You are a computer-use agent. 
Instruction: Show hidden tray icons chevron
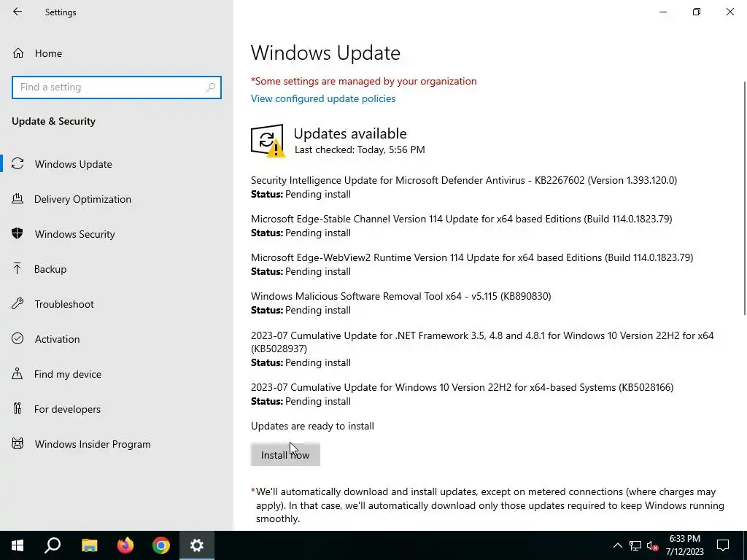point(617,545)
